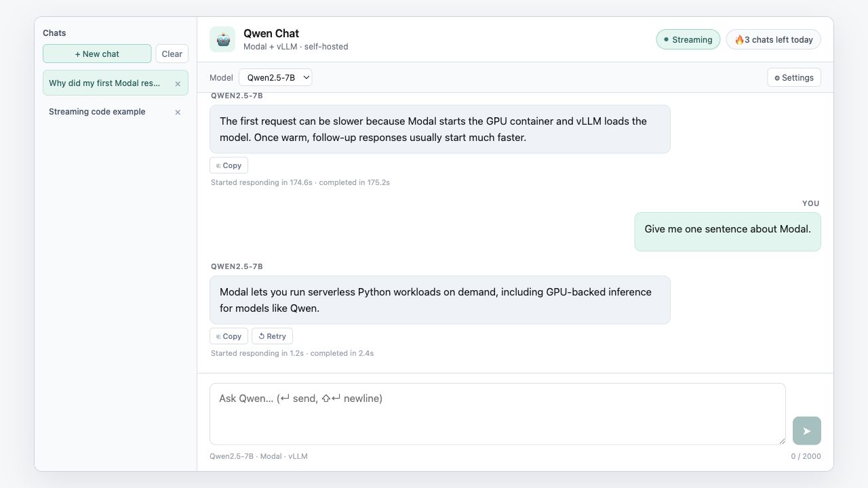This screenshot has height=488, width=868.
Task: Retry the last Qwen response
Action: (272, 336)
